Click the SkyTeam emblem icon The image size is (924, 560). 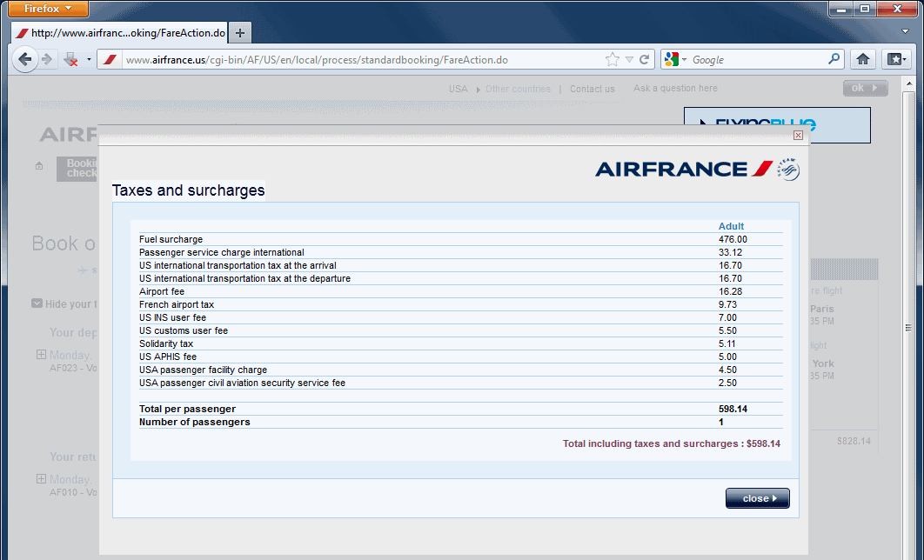pos(788,169)
